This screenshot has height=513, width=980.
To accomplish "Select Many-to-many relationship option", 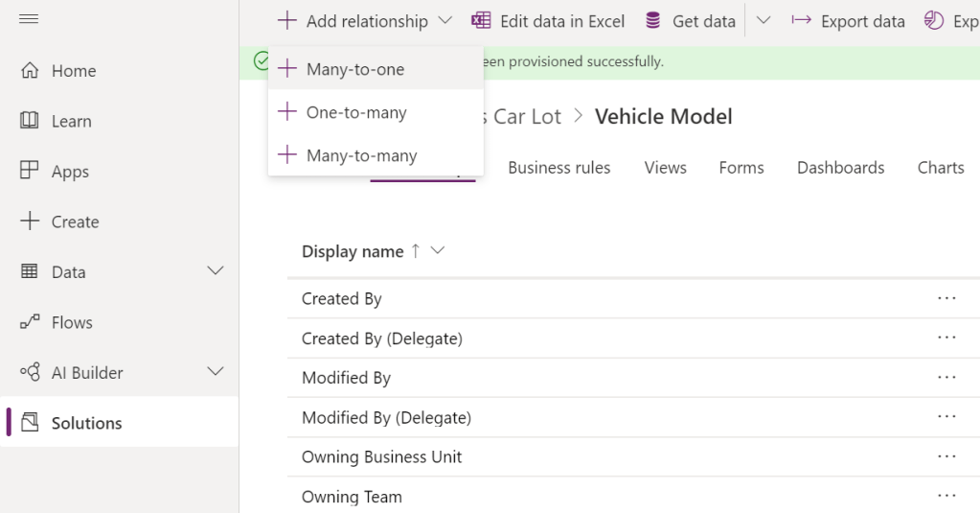I will [x=361, y=155].
